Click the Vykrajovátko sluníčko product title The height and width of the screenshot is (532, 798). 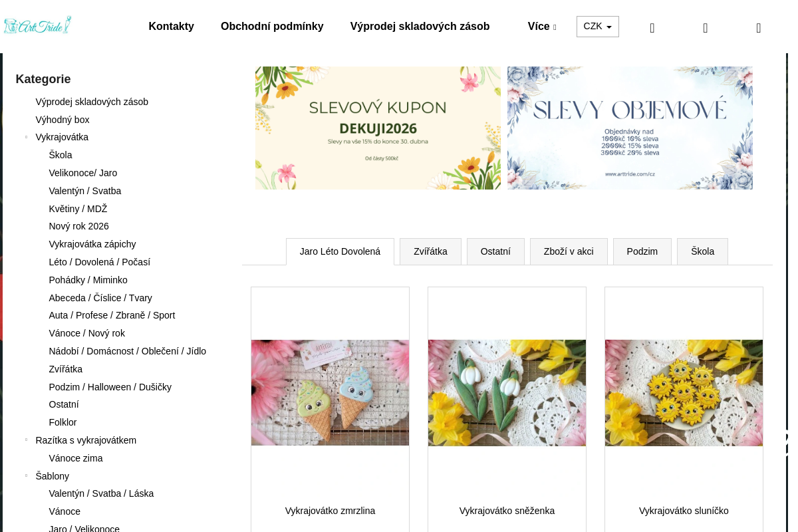coord(684,511)
